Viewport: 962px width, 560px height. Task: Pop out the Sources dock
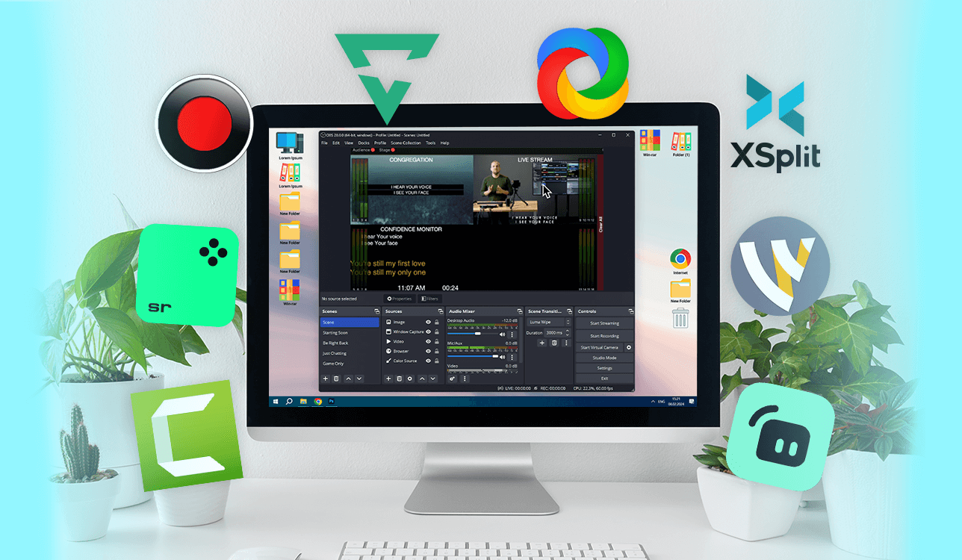441,311
